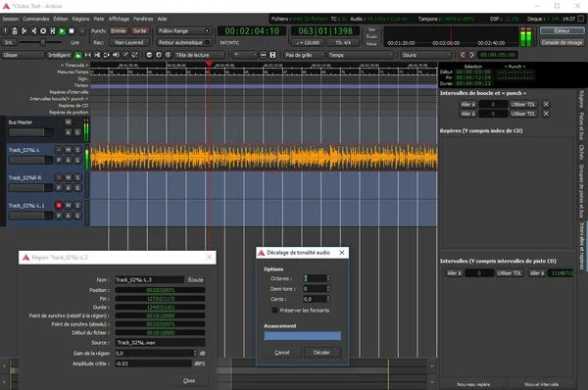Screen dimensions: 588x390
Task: Start playback with the green play button
Action: tap(62, 30)
